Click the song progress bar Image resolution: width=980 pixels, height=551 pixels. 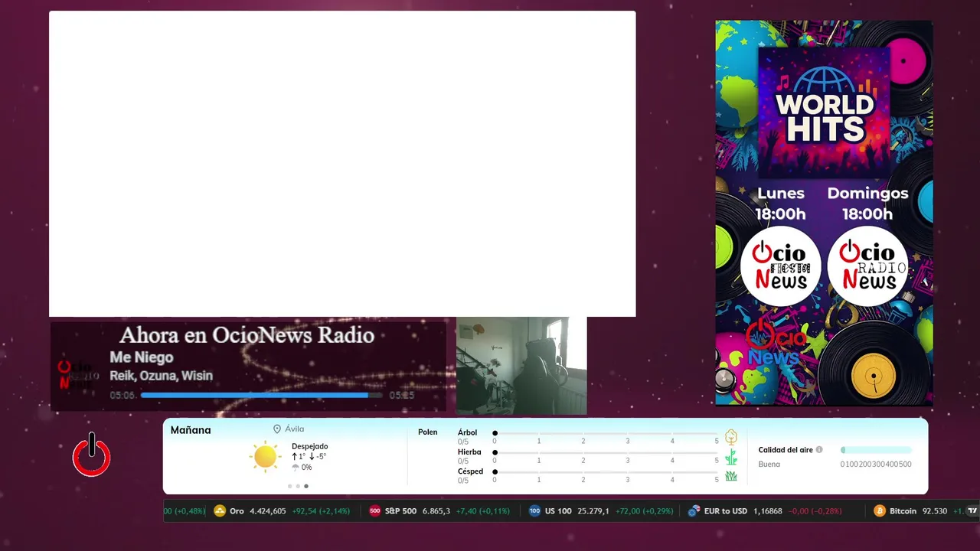click(262, 396)
